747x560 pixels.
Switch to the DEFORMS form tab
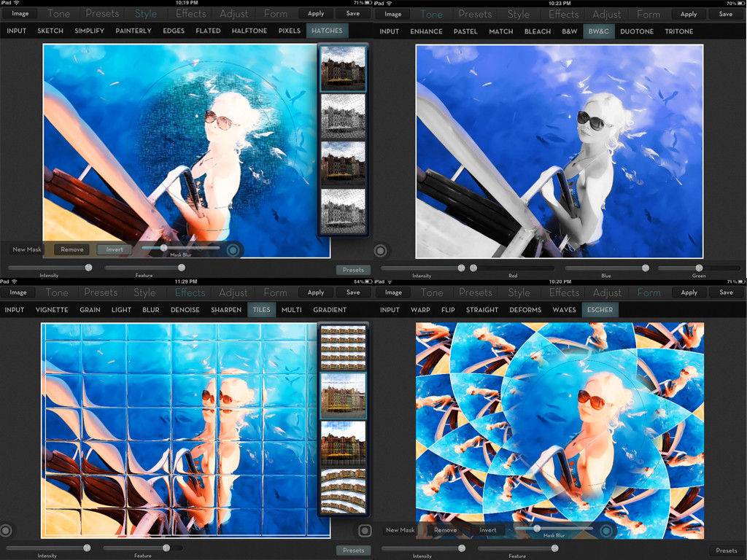coord(525,309)
